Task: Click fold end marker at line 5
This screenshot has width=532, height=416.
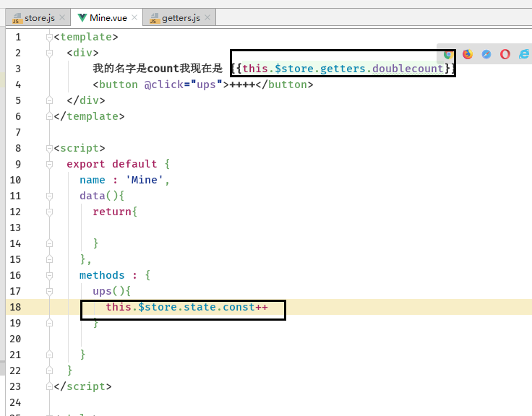Action: pyautogui.click(x=50, y=100)
